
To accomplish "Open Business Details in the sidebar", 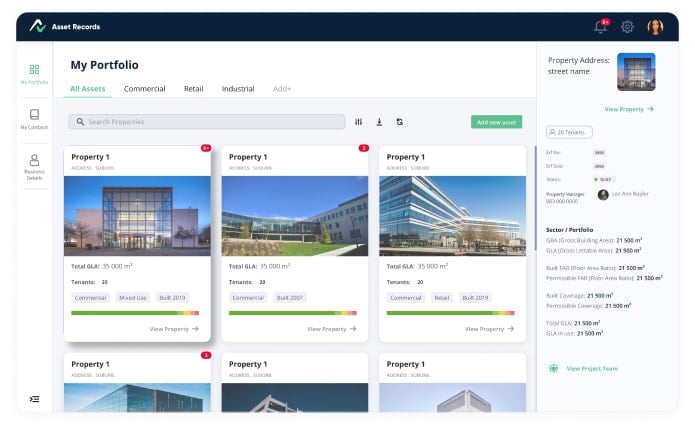I will 34,167.
